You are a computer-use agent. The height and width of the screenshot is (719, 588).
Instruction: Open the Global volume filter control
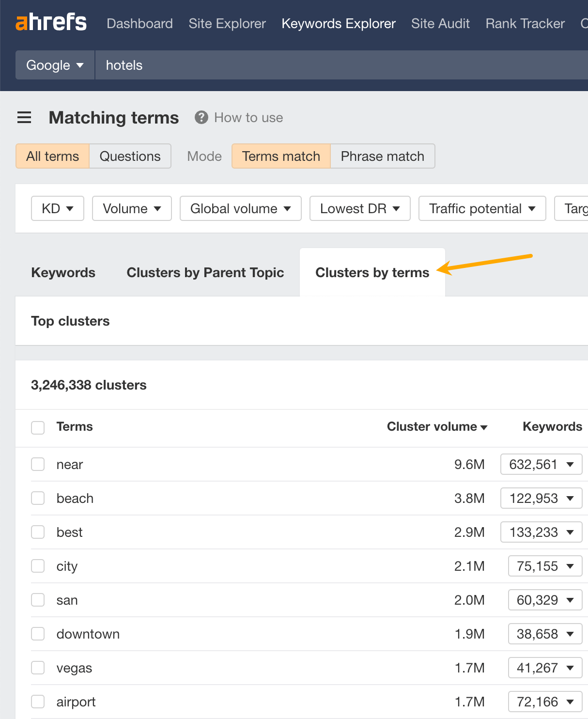tap(240, 208)
